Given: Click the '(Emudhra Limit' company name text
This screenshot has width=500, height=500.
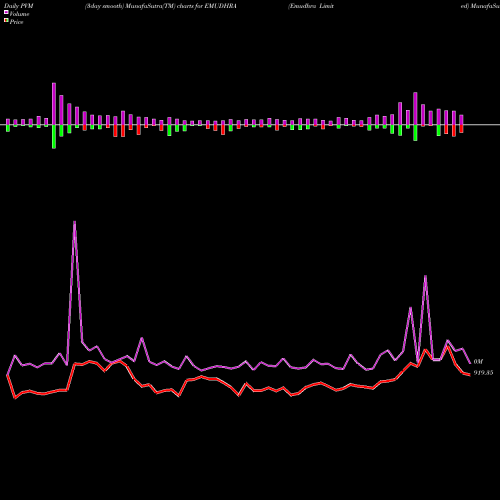Looking at the screenshot, I should [311, 6].
